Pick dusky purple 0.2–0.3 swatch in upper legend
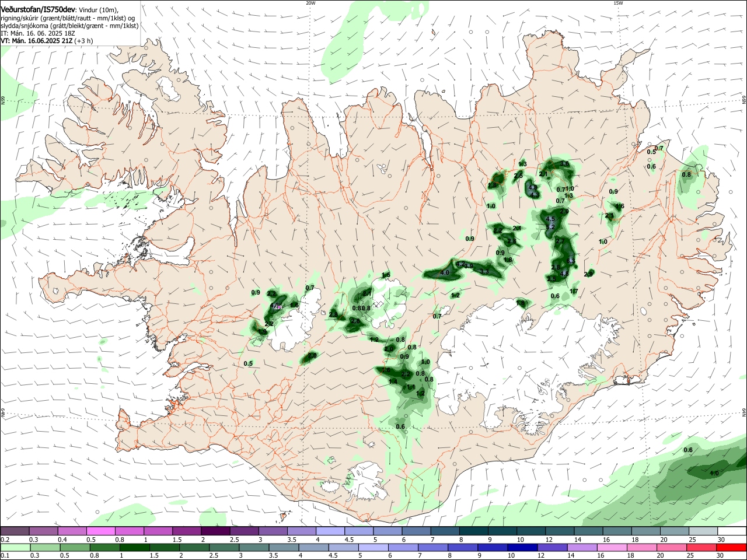747x560 pixels. click(15, 531)
